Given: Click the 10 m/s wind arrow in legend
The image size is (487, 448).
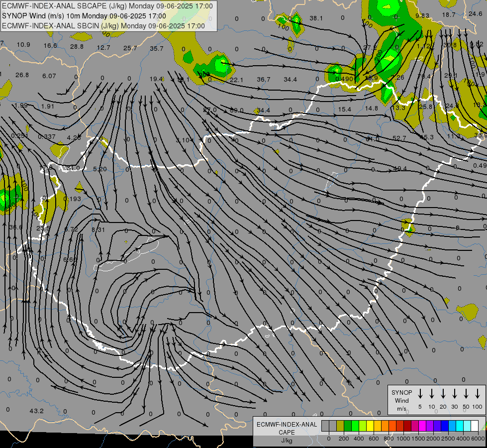Looking at the screenshot, I should tap(432, 393).
